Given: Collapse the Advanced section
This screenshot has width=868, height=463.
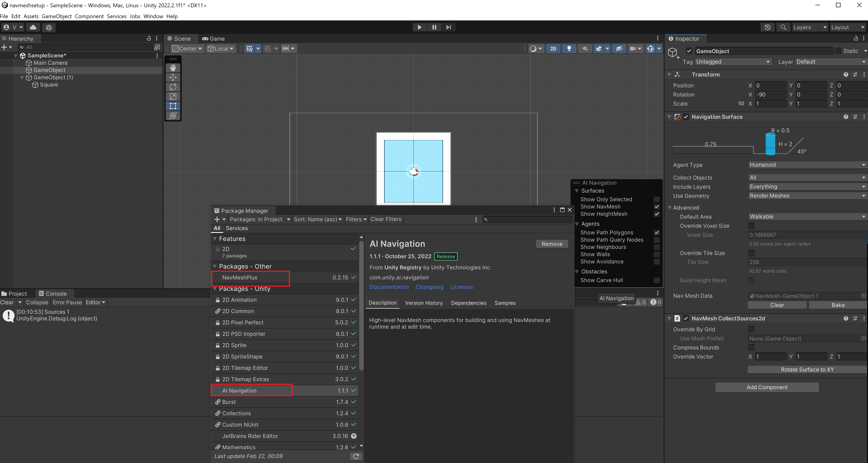Looking at the screenshot, I should [x=670, y=208].
